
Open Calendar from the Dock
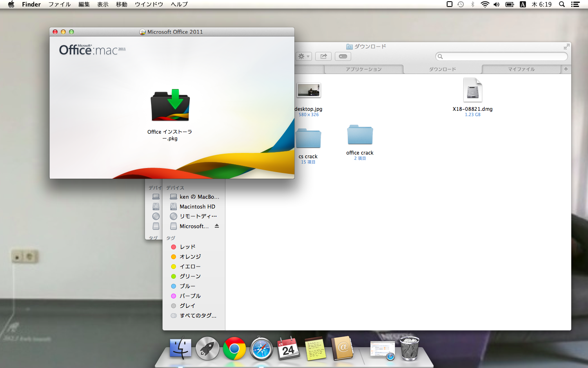288,348
